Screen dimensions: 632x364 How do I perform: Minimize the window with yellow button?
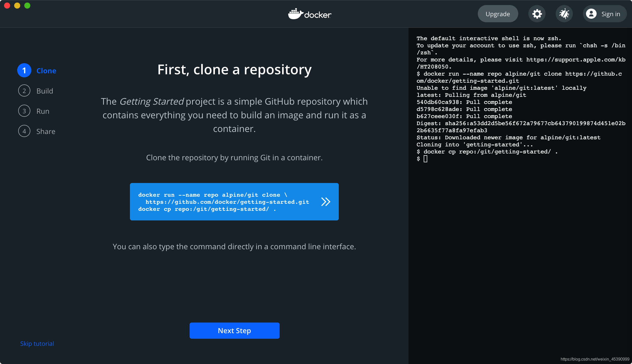[17, 6]
